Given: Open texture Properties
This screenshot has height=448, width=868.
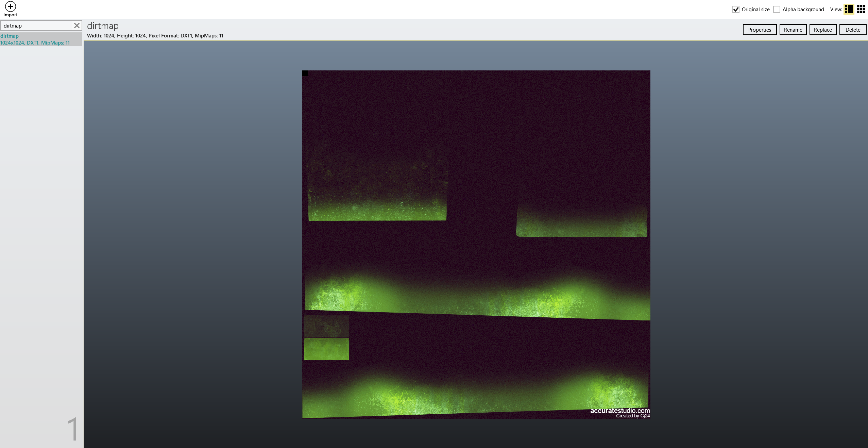Looking at the screenshot, I should (x=759, y=30).
